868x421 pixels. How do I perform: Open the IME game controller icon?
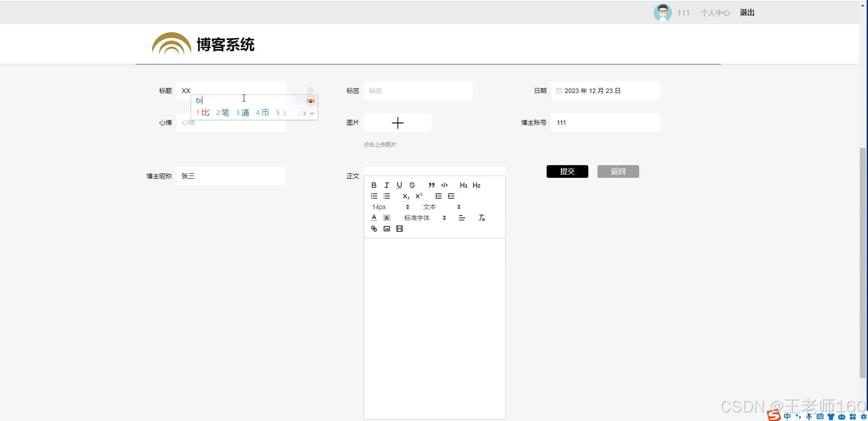click(x=842, y=416)
